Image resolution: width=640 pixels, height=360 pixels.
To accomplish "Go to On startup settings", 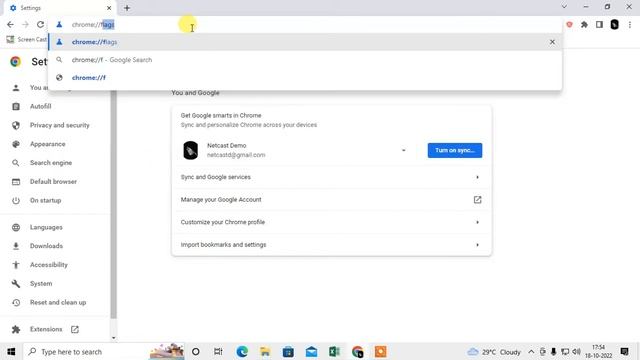I will click(x=45, y=200).
